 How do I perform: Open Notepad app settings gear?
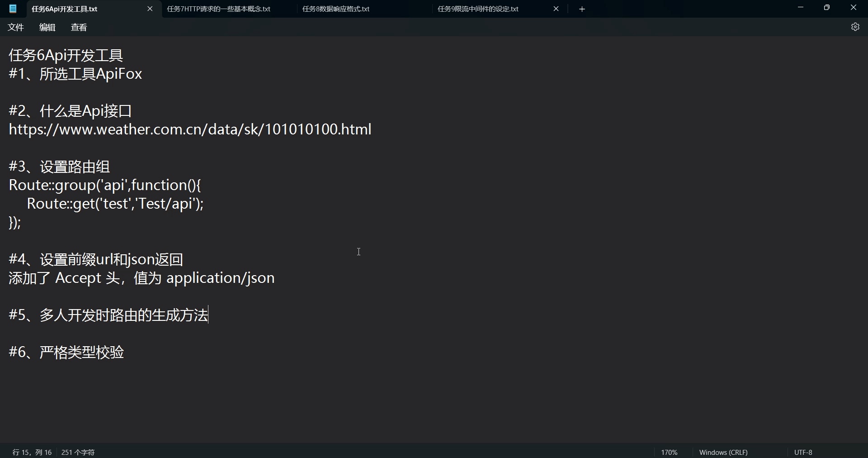(x=855, y=27)
